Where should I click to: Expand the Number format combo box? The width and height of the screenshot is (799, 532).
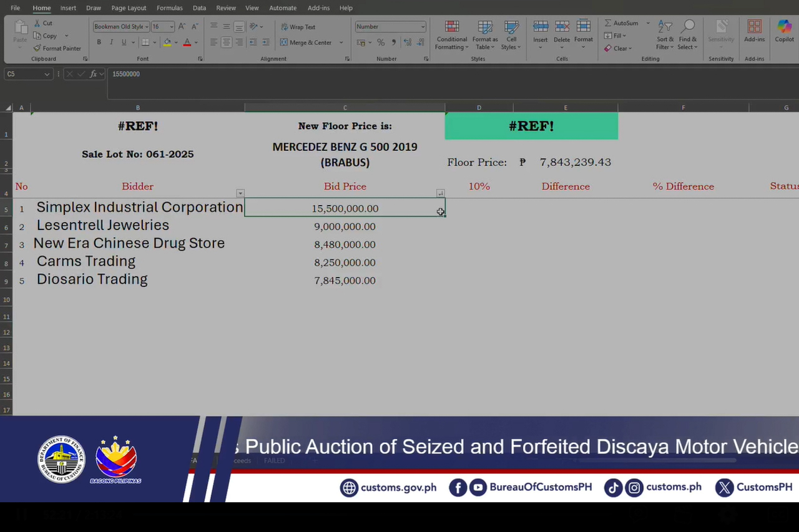click(423, 27)
